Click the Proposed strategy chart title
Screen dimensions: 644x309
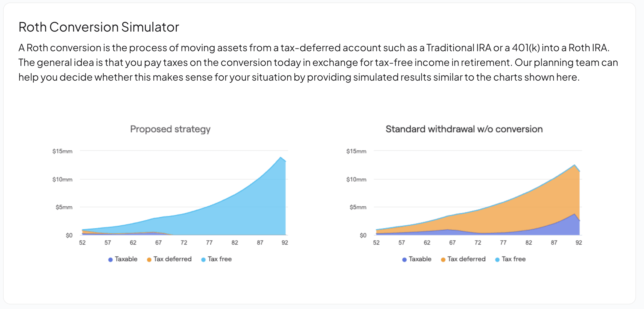tap(170, 129)
